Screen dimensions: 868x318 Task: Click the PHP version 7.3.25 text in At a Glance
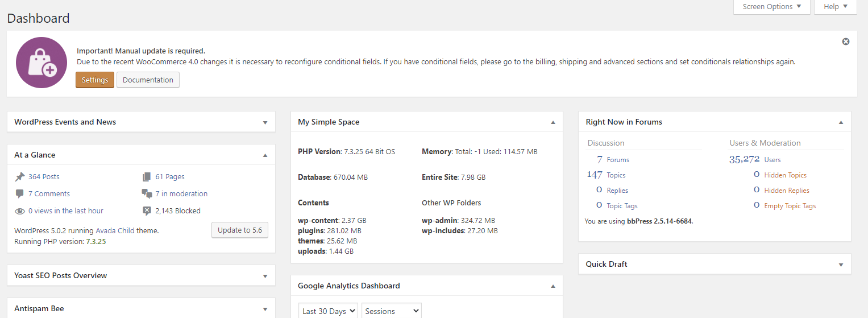(x=95, y=242)
